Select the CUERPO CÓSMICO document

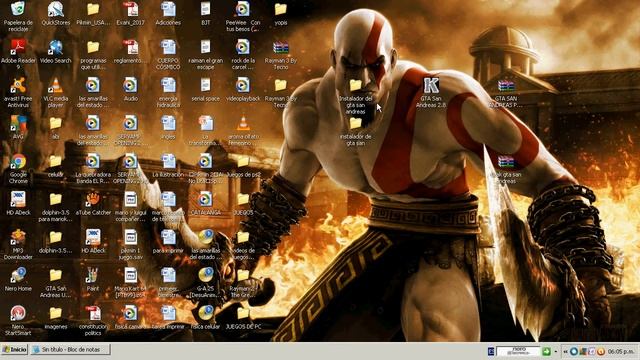[168, 54]
